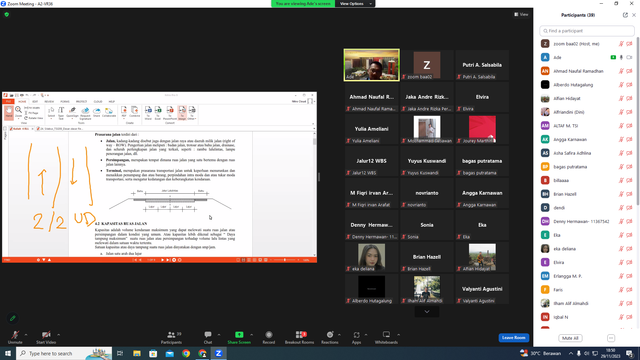Click Ade's active speaker video thumbnail

[371, 64]
